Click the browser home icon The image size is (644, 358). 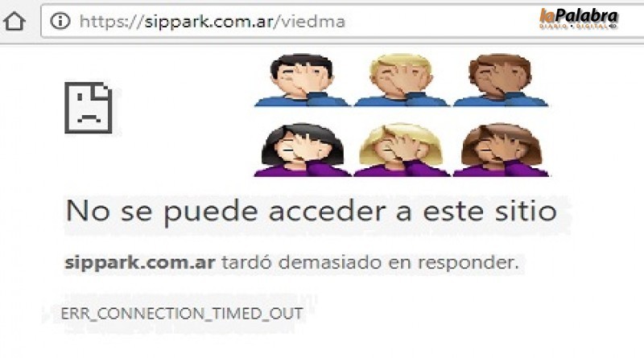coord(14,21)
